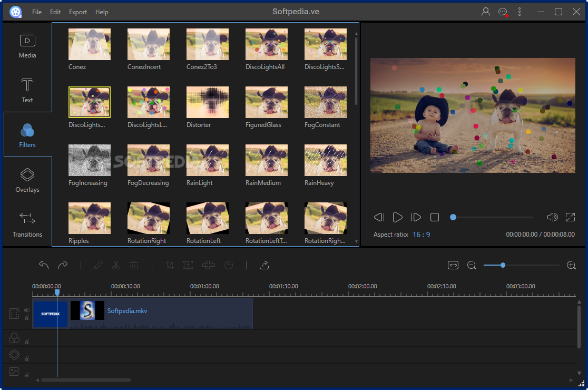The height and width of the screenshot is (390, 588).
Task: Open the Help menu
Action: click(102, 12)
